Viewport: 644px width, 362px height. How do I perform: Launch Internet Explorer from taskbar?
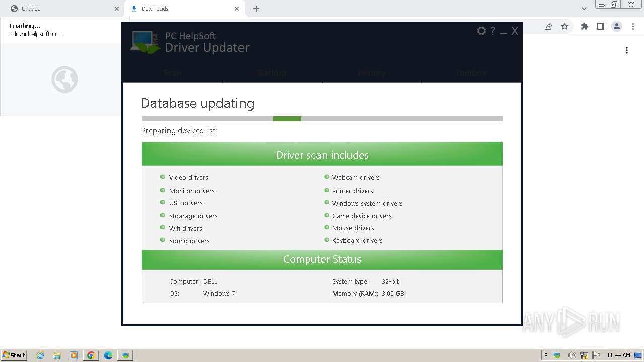(40, 355)
